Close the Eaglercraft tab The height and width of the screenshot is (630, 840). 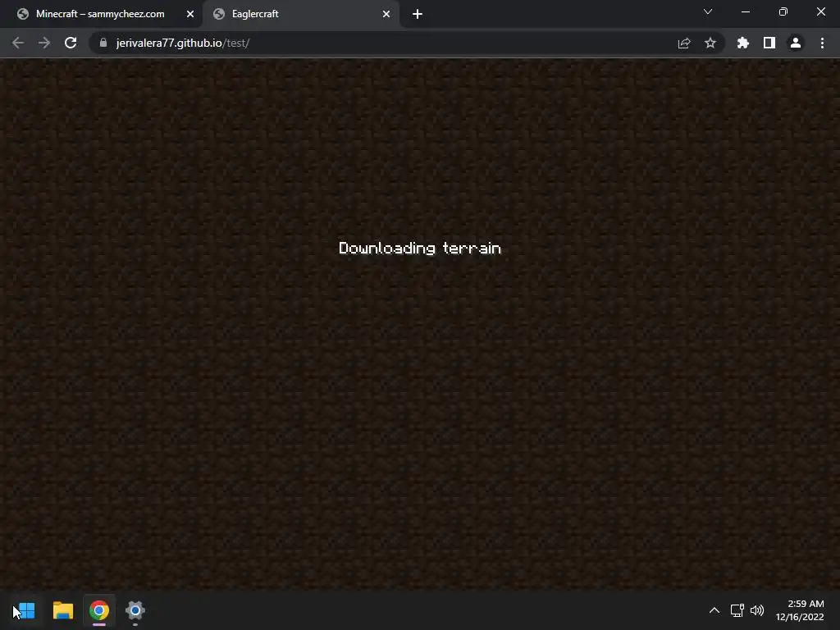[386, 15]
